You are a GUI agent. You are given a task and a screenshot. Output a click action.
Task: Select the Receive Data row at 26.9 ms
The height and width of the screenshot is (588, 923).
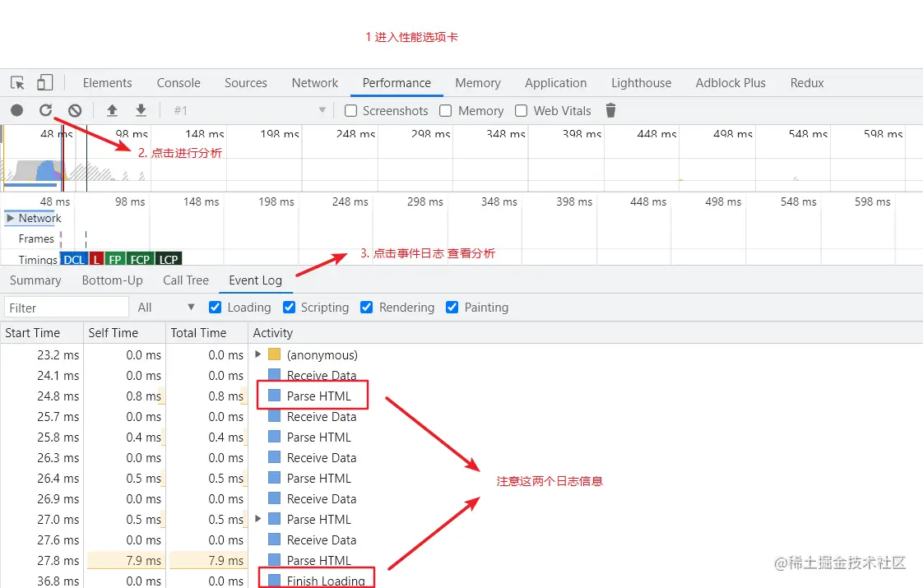click(x=461, y=498)
